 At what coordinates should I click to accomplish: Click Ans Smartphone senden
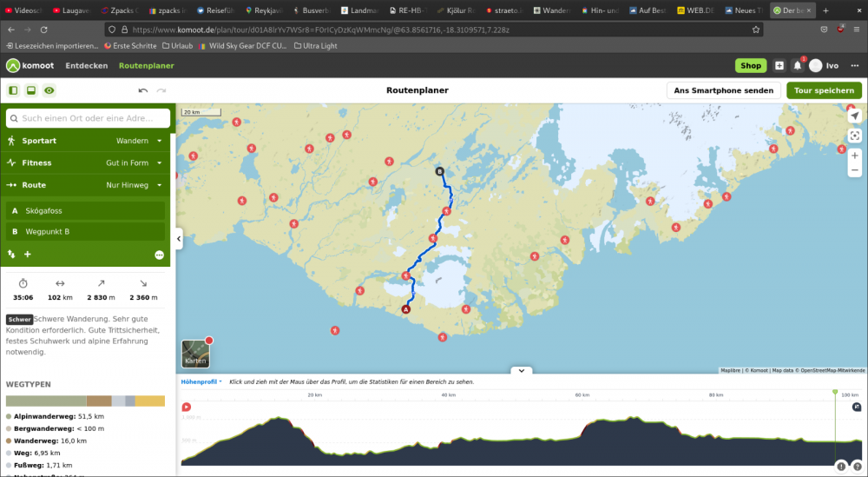point(723,90)
